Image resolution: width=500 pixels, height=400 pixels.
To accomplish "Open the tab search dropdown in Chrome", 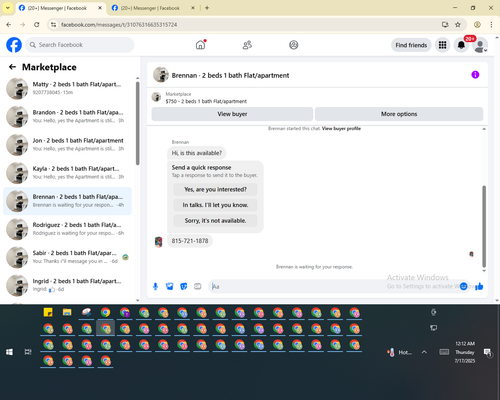I will pyautogui.click(x=8, y=8).
